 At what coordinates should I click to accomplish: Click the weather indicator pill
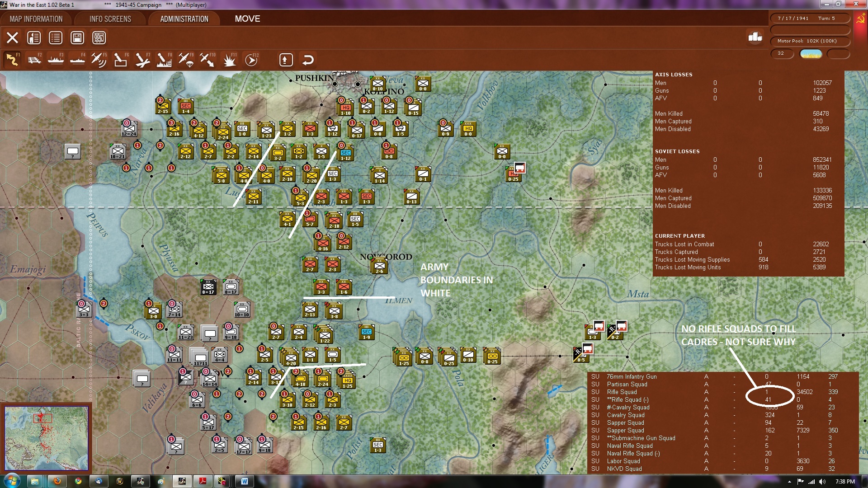pyautogui.click(x=811, y=54)
